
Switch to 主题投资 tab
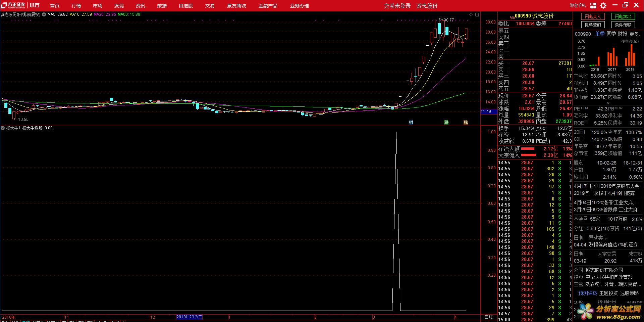pos(609,293)
